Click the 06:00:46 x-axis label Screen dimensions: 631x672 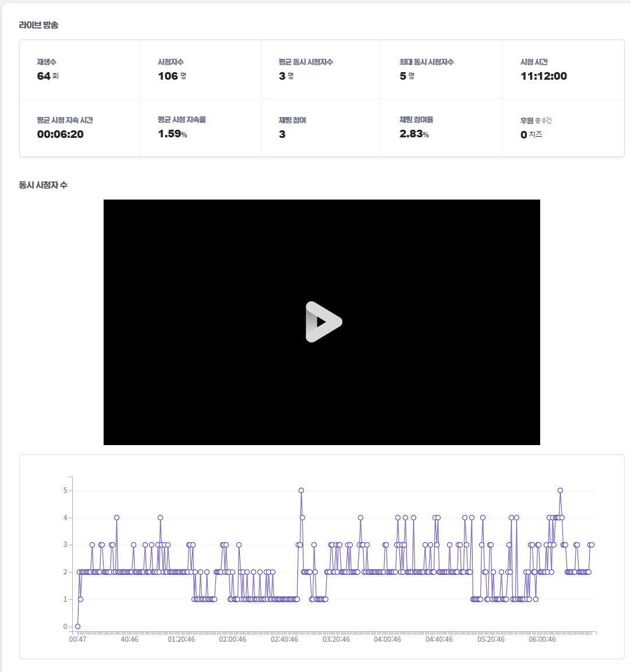pyautogui.click(x=543, y=639)
